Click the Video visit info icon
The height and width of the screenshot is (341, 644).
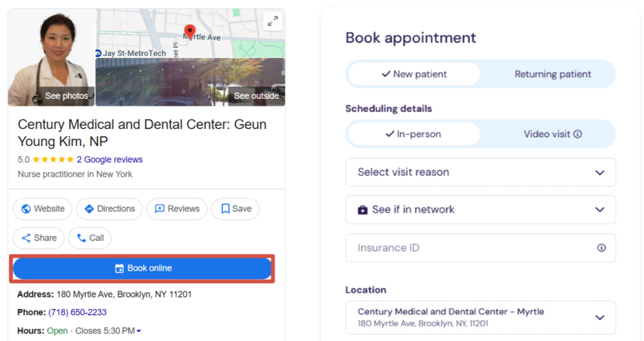[x=578, y=134]
